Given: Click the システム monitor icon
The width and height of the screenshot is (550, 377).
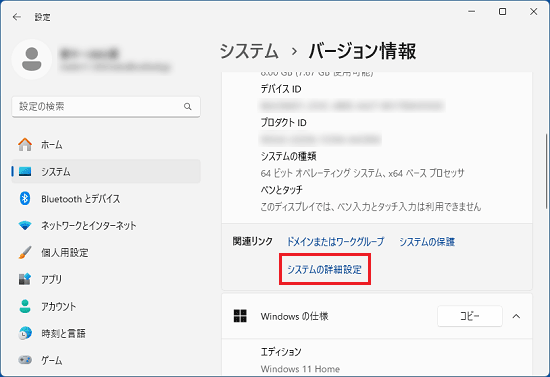Looking at the screenshot, I should pyautogui.click(x=25, y=171).
